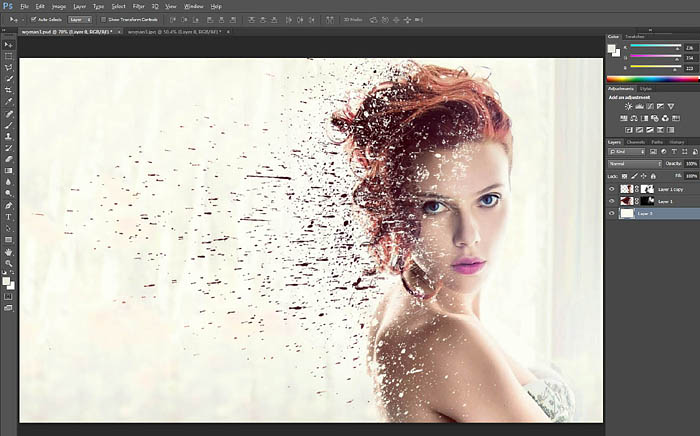Select the Move tool in the toolbox
Viewport: 700px width, 436px height.
tap(9, 45)
